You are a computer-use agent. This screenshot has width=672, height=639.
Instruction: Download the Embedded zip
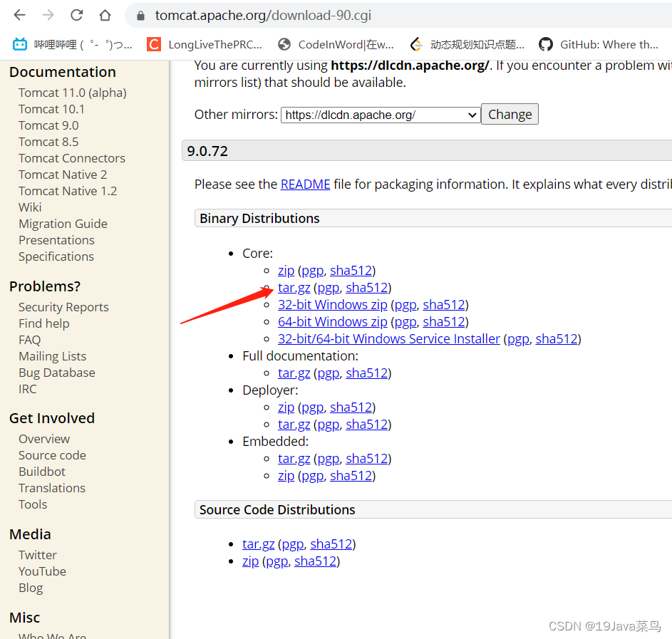pos(286,476)
